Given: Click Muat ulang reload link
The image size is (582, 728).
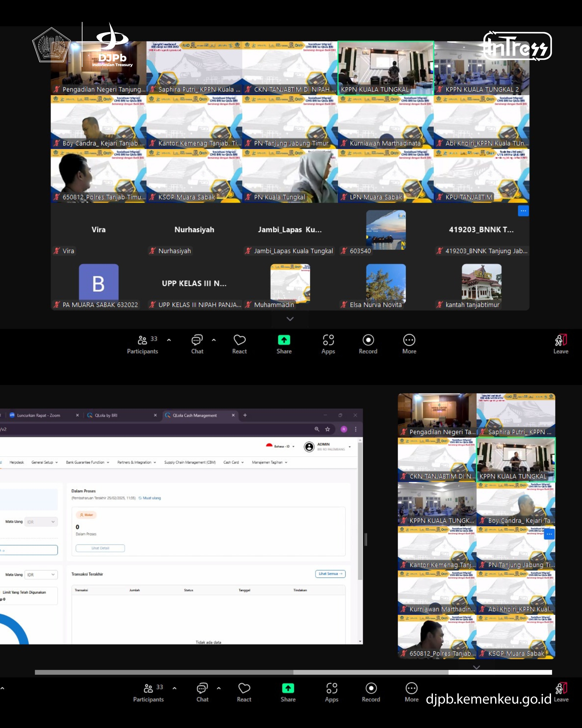Looking at the screenshot, I should 150,498.
